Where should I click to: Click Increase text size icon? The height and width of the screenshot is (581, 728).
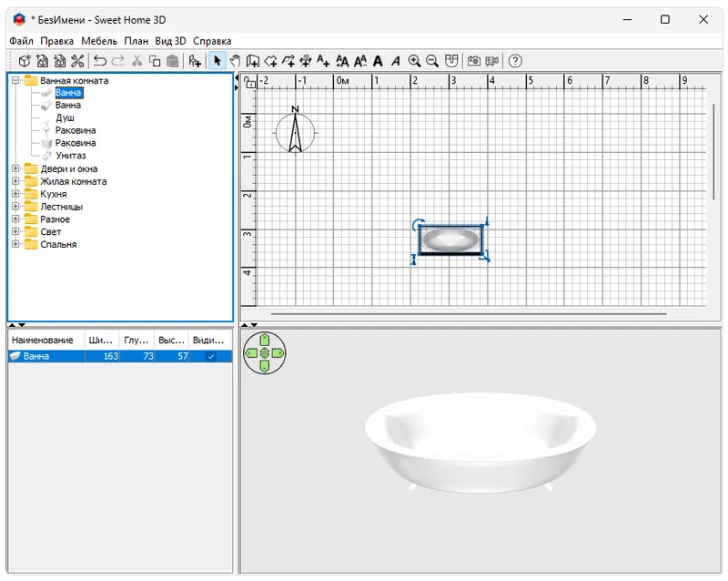(342, 61)
